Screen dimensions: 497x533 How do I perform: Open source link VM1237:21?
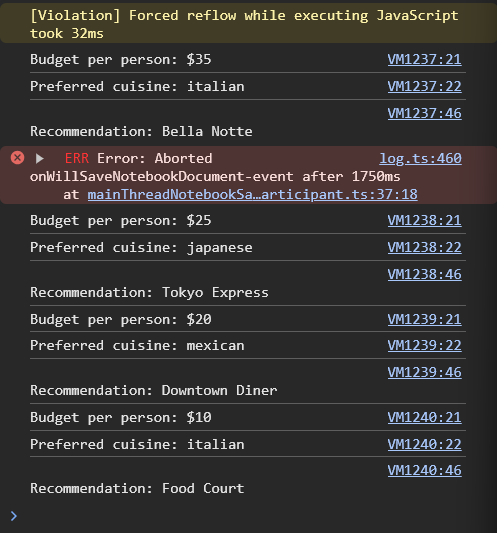(x=425, y=59)
